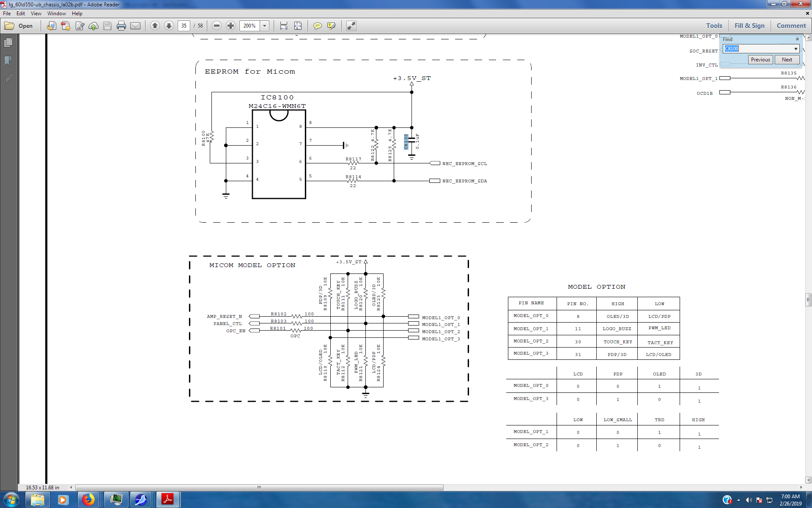Click the page number input field
This screenshot has height=508, width=812.
pos(184,26)
